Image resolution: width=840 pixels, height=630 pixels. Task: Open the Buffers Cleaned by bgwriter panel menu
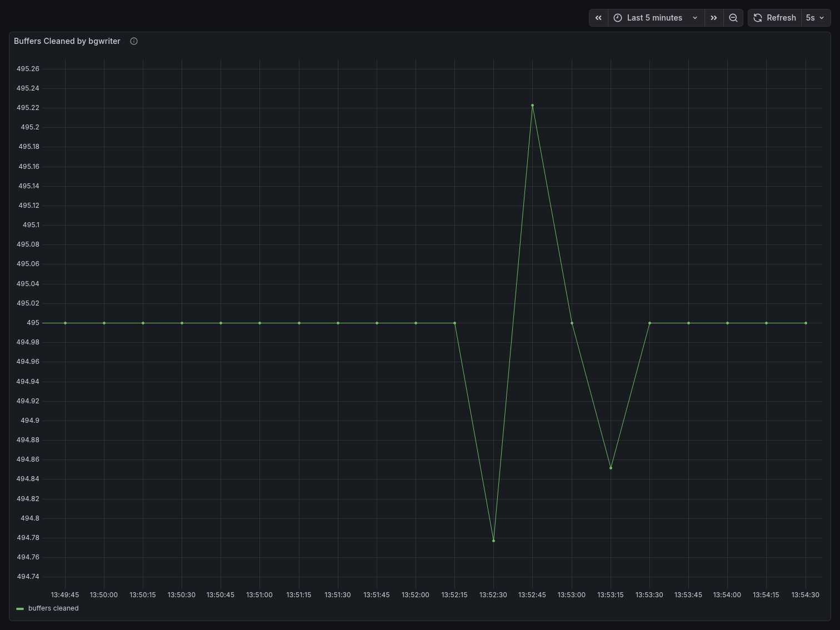67,41
